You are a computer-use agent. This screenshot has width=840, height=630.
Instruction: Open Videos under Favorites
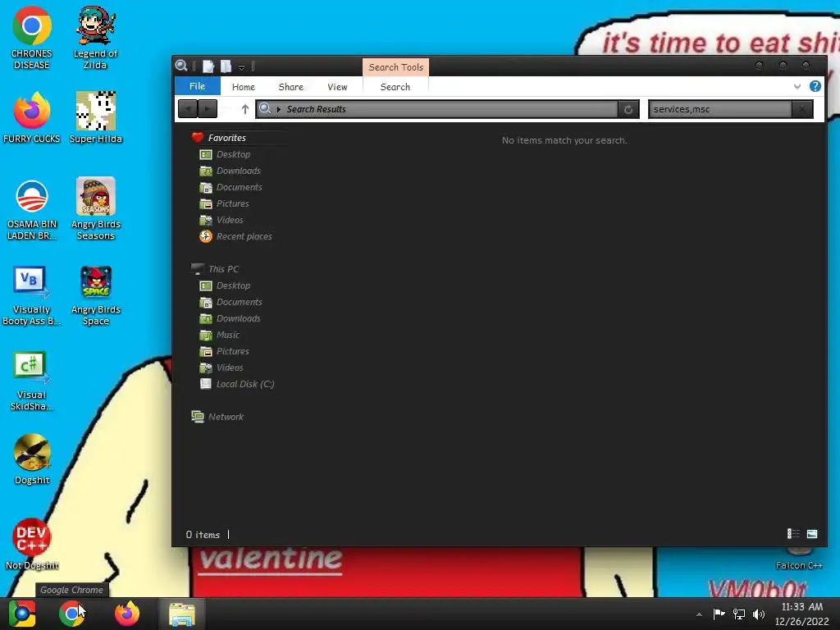221,220
